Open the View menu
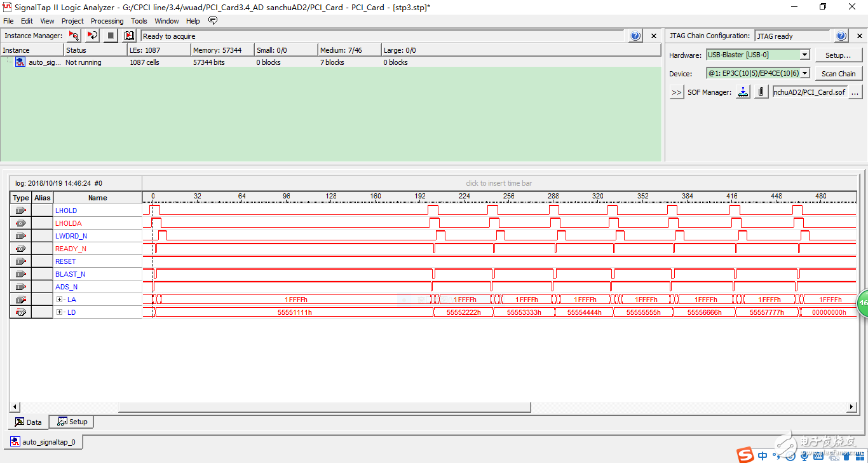This screenshot has height=463, width=868. [48, 21]
